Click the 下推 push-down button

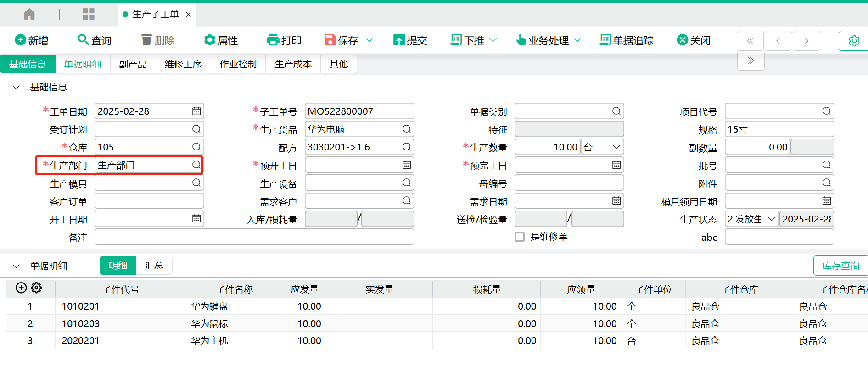pos(467,40)
